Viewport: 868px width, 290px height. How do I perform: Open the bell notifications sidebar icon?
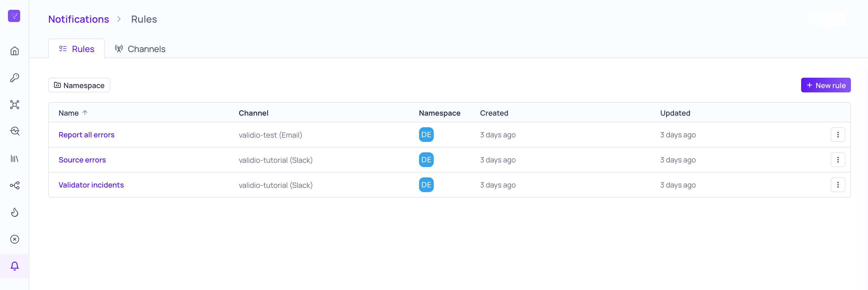click(14, 266)
